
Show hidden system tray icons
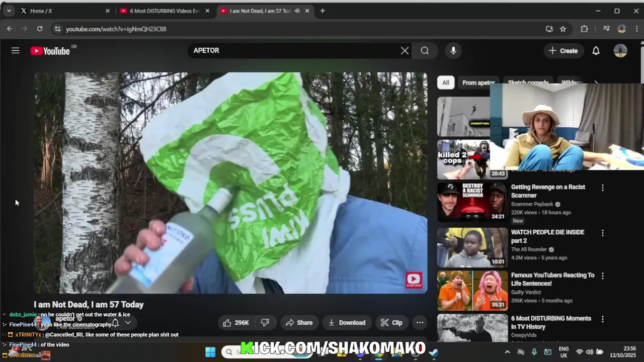tap(507, 352)
